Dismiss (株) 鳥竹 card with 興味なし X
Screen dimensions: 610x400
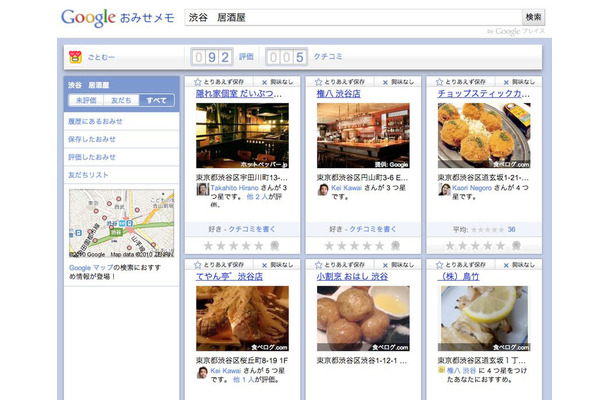point(519,265)
